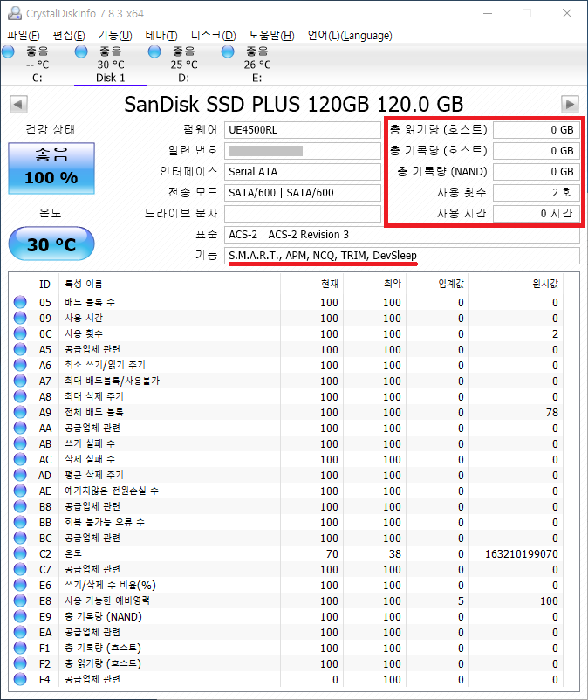Click the features field listing S.M.A.R.T., APM

tap(402, 256)
